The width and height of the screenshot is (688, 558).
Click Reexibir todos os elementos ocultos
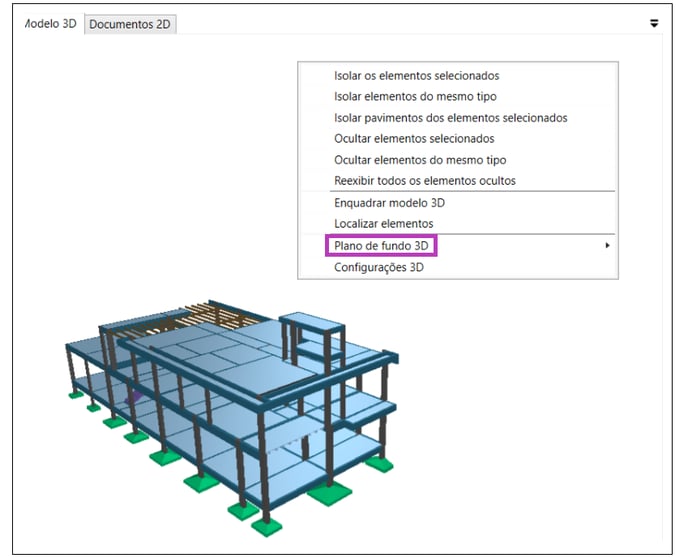tap(425, 181)
